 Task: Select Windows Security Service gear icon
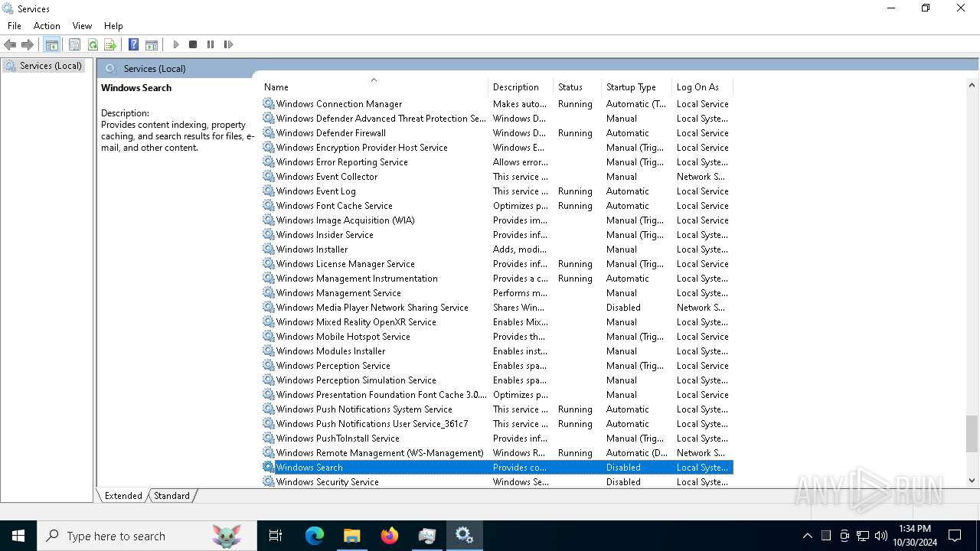[x=268, y=481]
